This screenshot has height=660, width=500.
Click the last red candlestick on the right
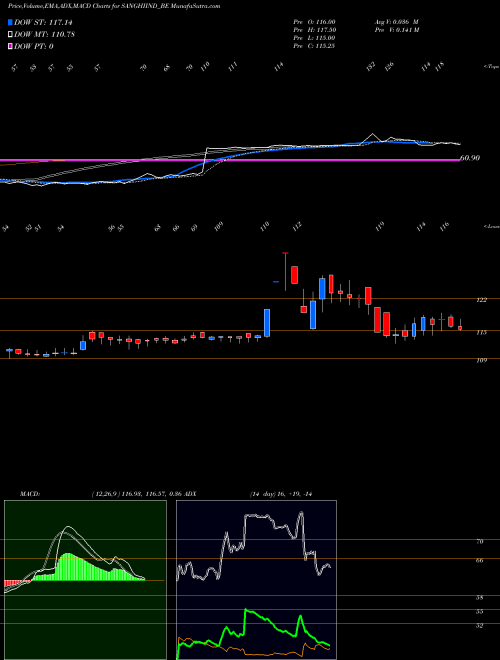(x=460, y=327)
